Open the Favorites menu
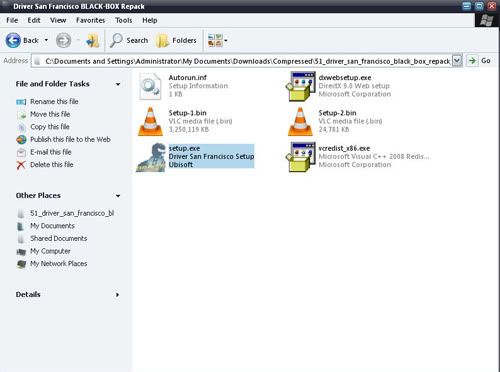 tap(90, 20)
